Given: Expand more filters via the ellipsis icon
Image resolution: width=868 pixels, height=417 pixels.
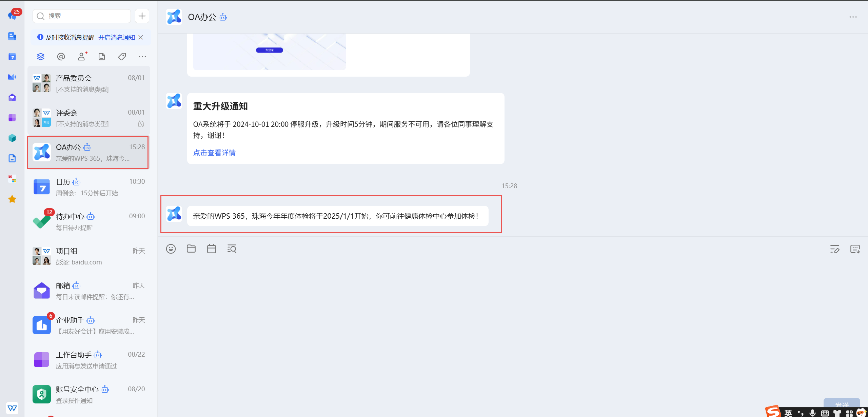Looking at the screenshot, I should 142,57.
